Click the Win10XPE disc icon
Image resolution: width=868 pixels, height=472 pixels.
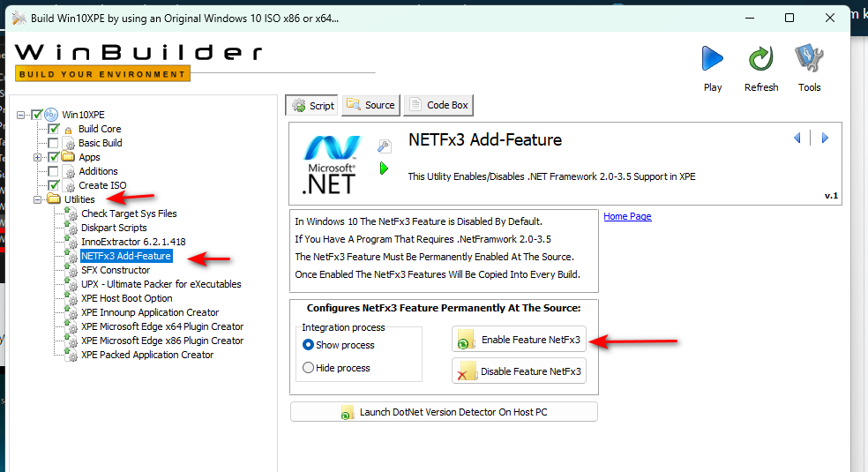51,115
